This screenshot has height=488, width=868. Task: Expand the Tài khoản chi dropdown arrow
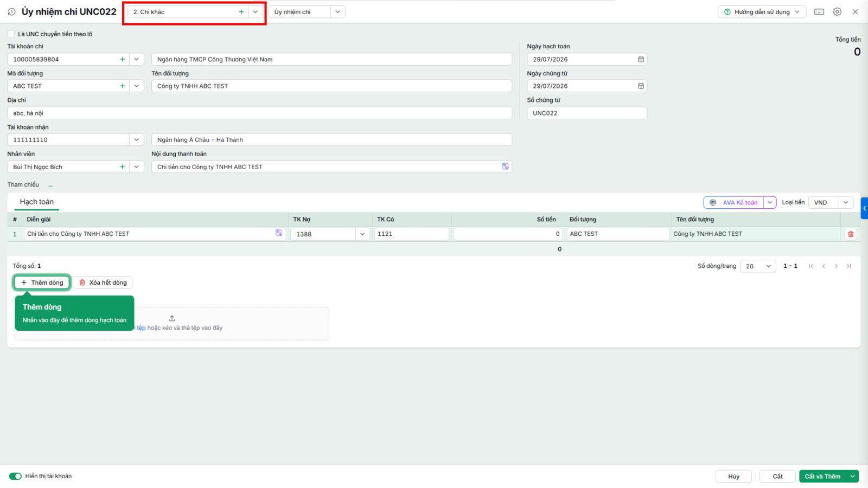click(137, 60)
